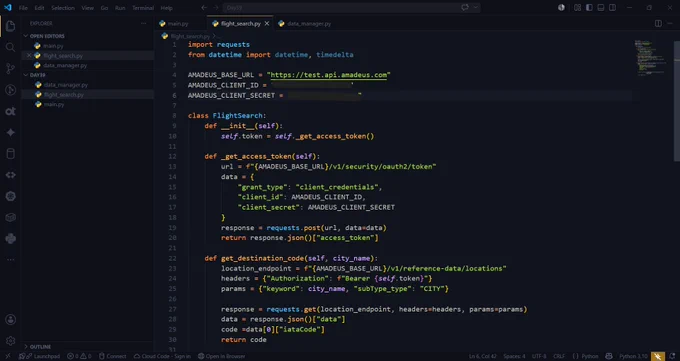Viewport: 680px width, 361px height.
Task: Open errors and warnings count in status bar
Action: click(79, 356)
